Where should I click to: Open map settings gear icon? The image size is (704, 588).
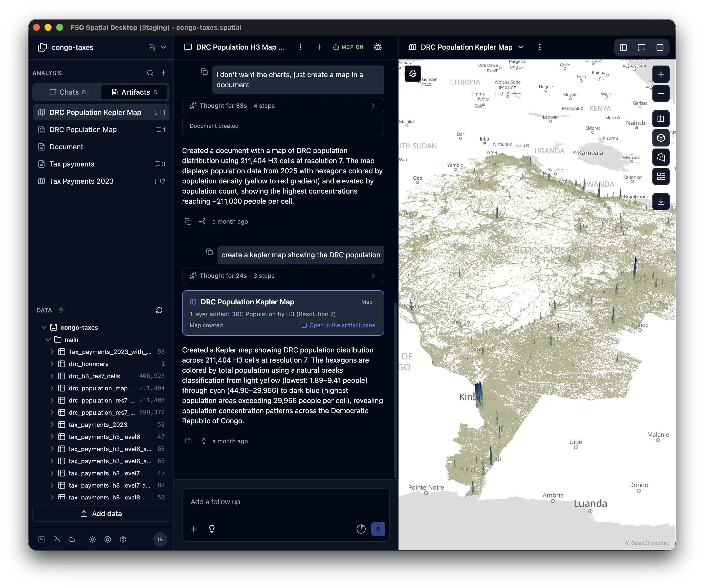point(413,73)
